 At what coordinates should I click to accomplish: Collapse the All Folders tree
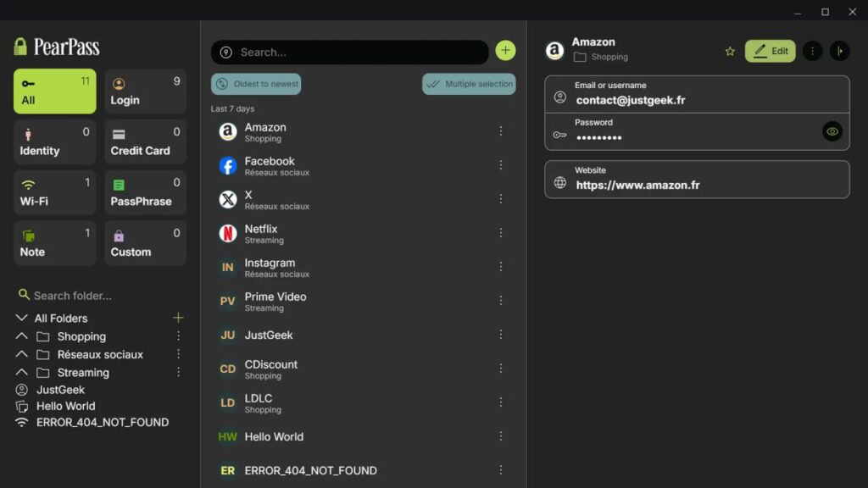click(22, 318)
